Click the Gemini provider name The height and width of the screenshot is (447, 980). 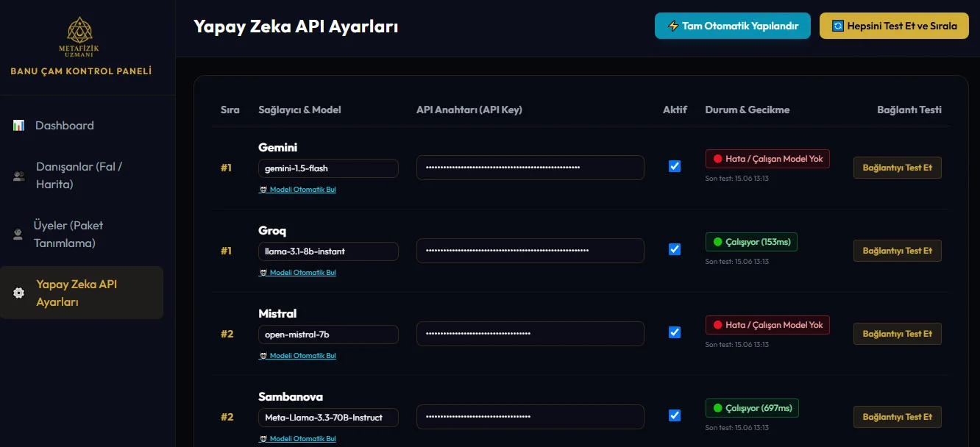click(278, 147)
